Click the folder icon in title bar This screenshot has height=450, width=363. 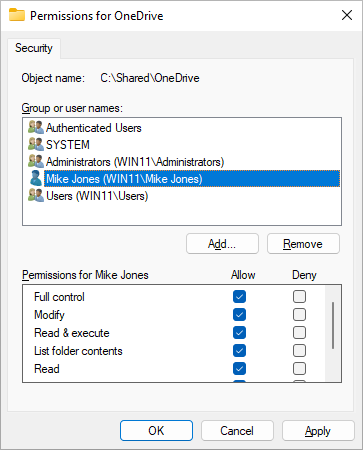coord(17,15)
